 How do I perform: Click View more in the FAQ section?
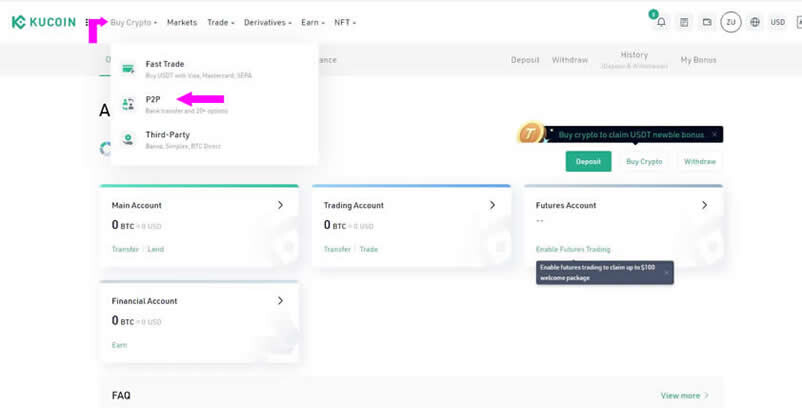tap(684, 396)
